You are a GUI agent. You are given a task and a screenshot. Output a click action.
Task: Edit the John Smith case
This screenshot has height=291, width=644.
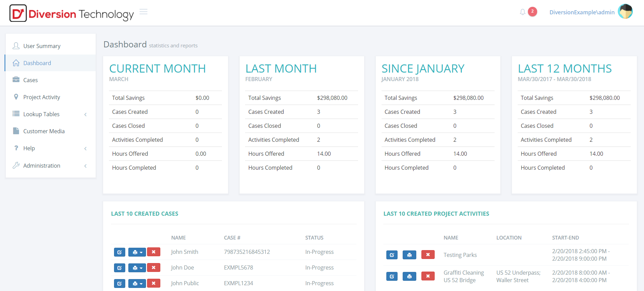[x=119, y=252]
